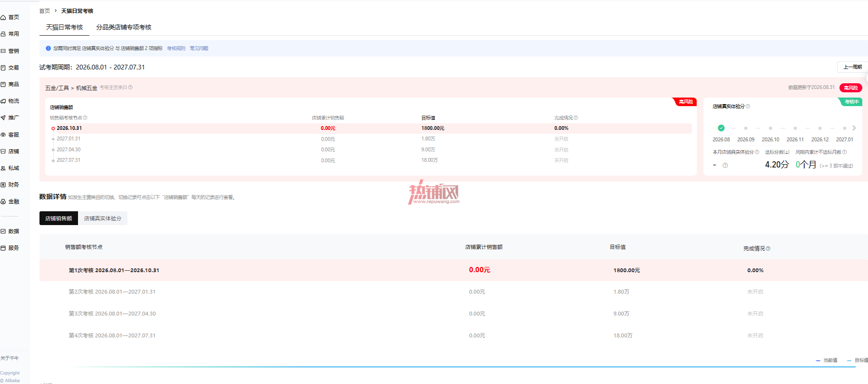Go to 交易 in the sidebar
The width and height of the screenshot is (868, 384).
click(10, 68)
